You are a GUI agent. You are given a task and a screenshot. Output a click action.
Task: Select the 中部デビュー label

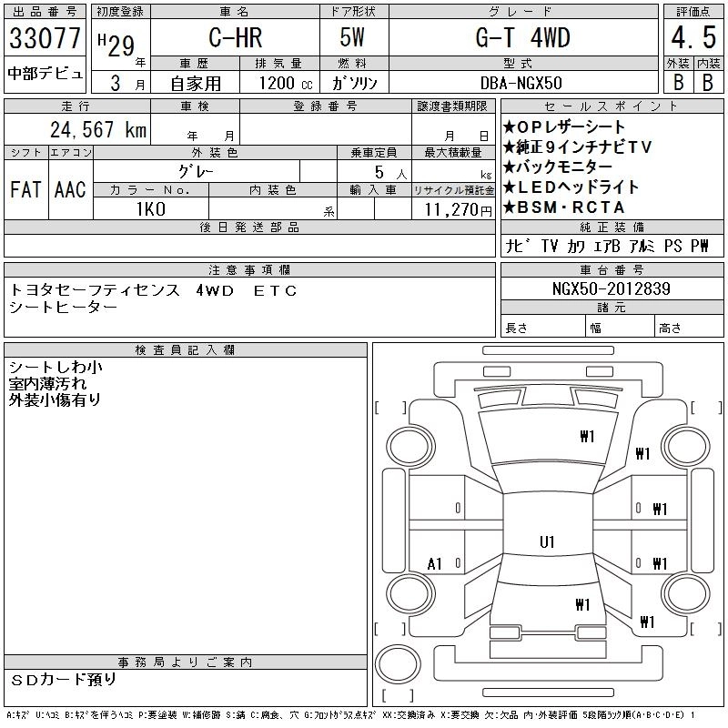[x=45, y=74]
